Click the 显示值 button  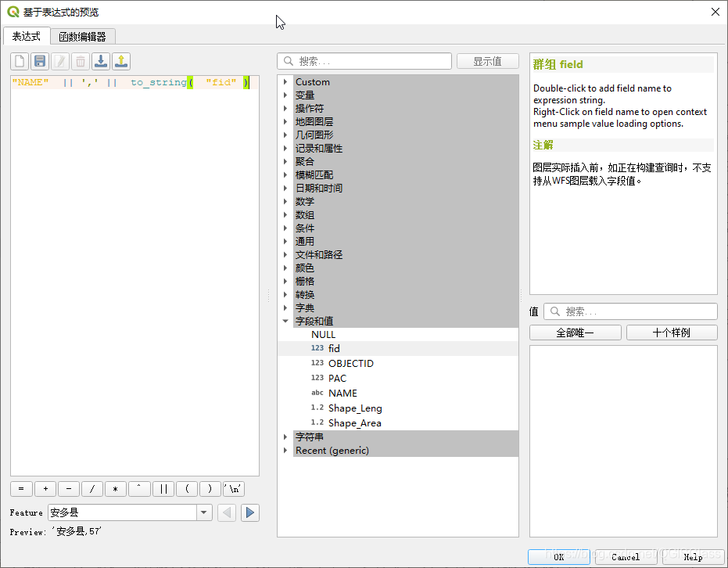(x=487, y=61)
